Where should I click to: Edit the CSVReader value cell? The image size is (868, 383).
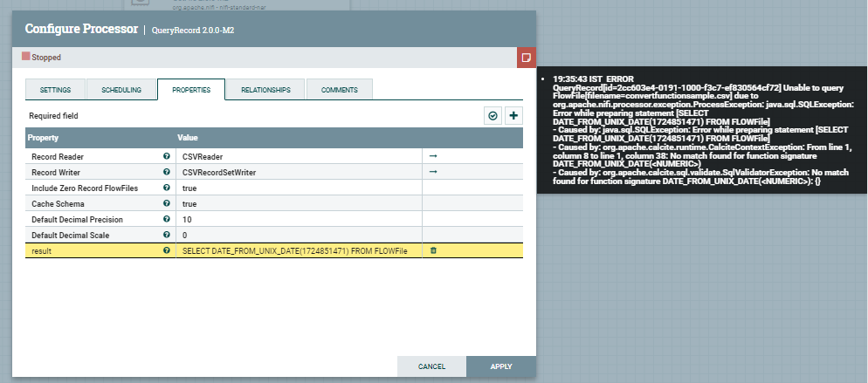click(299, 156)
